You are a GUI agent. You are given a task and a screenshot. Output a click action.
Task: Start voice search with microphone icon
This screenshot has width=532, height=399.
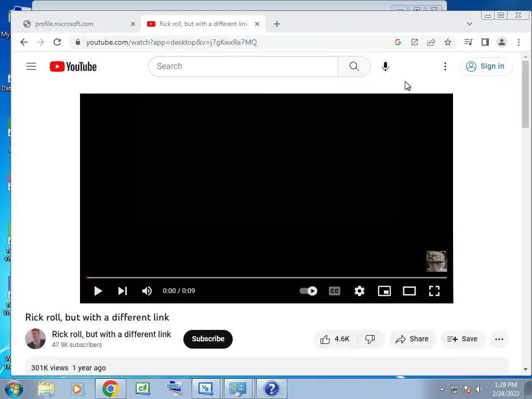(x=385, y=66)
